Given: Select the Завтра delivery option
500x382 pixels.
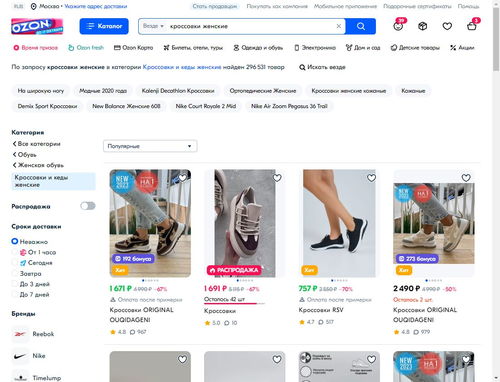Looking at the screenshot, I should point(15,273).
